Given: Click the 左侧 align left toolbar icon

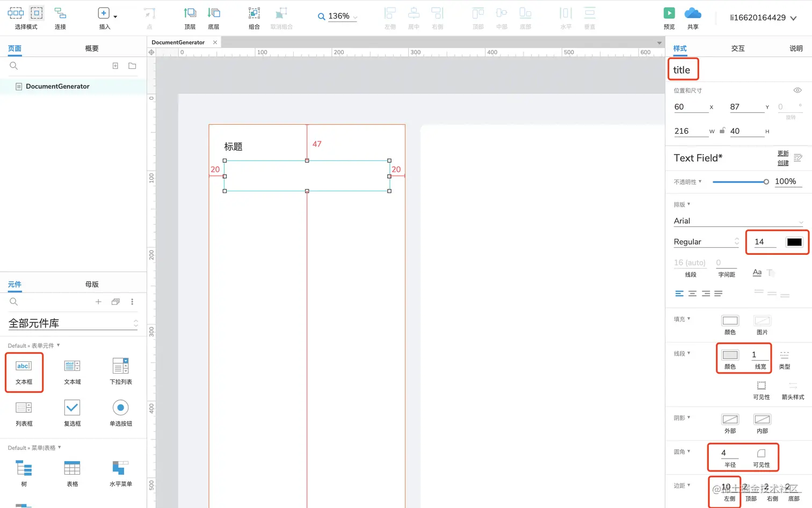Looking at the screenshot, I should (x=390, y=13).
